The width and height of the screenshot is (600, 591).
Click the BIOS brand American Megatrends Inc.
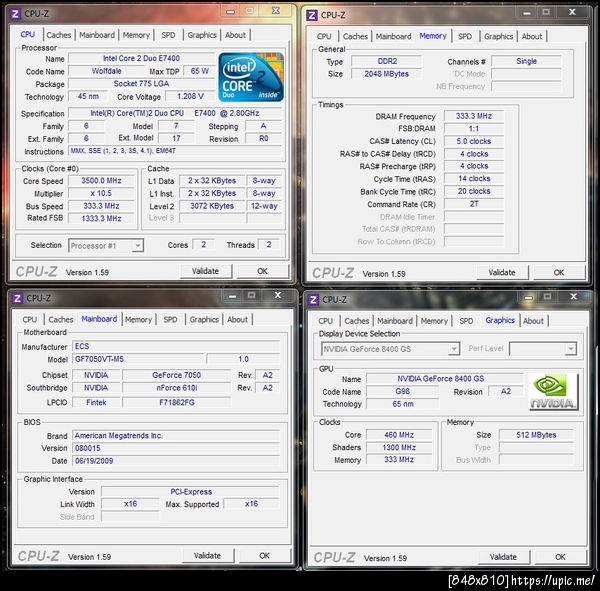click(x=176, y=436)
